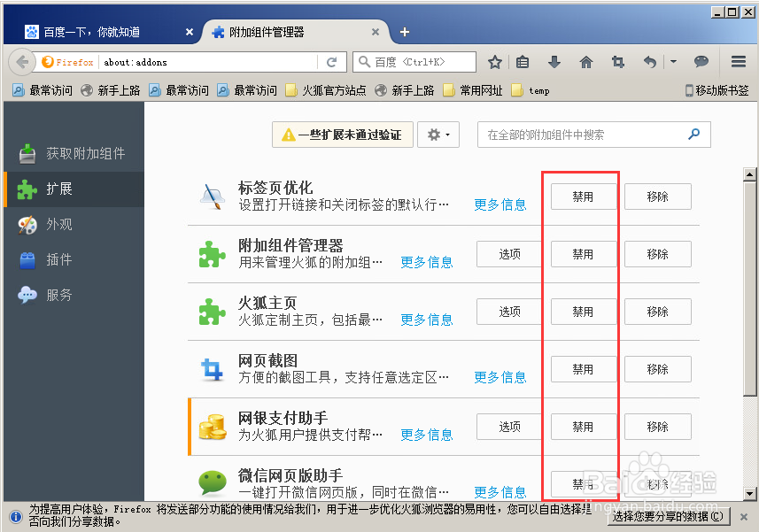Open the downloads arrow icon
This screenshot has height=532, width=759.
point(554,62)
